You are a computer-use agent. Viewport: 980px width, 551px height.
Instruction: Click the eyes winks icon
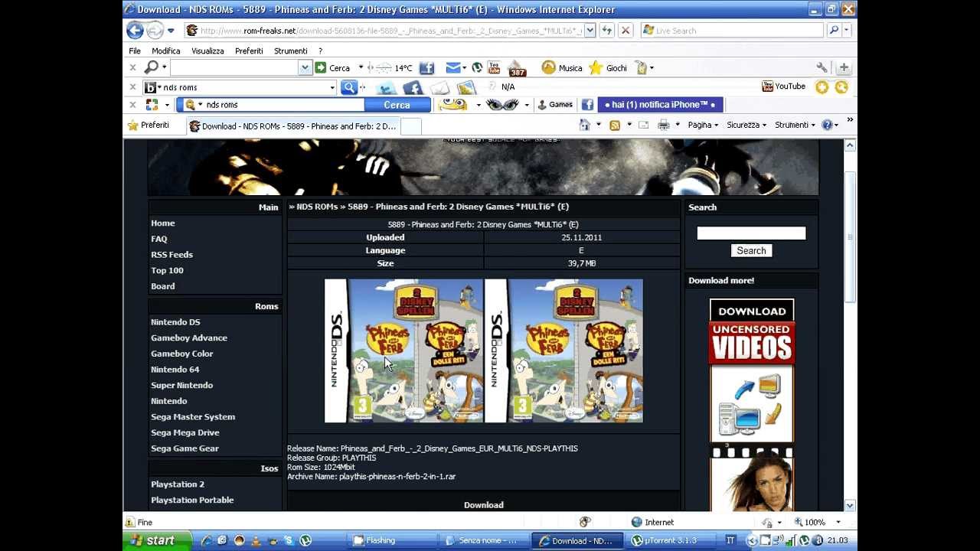[x=502, y=105]
